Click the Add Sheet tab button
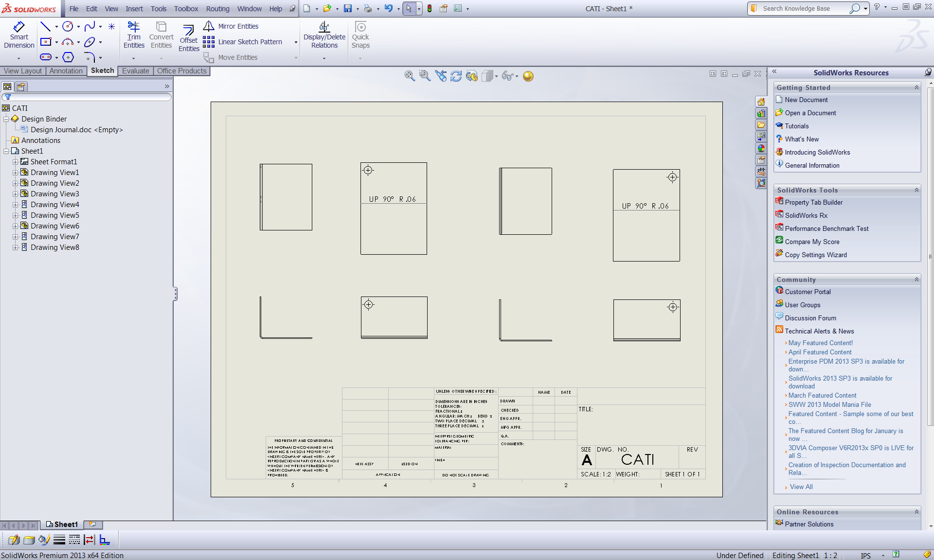 coord(92,524)
